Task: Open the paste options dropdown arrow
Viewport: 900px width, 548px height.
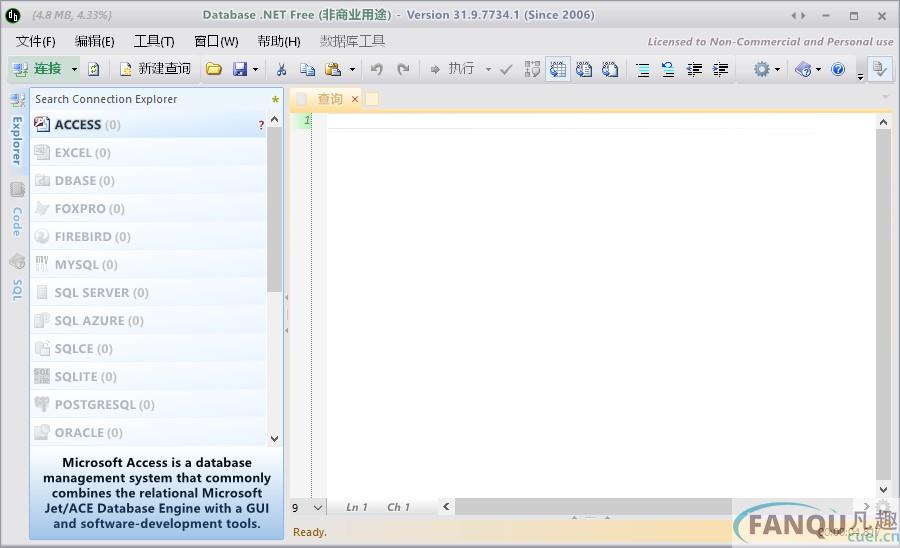Action: (352, 69)
